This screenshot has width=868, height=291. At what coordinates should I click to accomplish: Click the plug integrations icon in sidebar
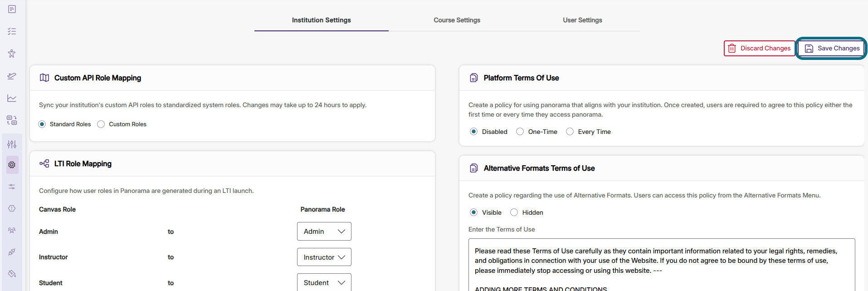pyautogui.click(x=12, y=252)
